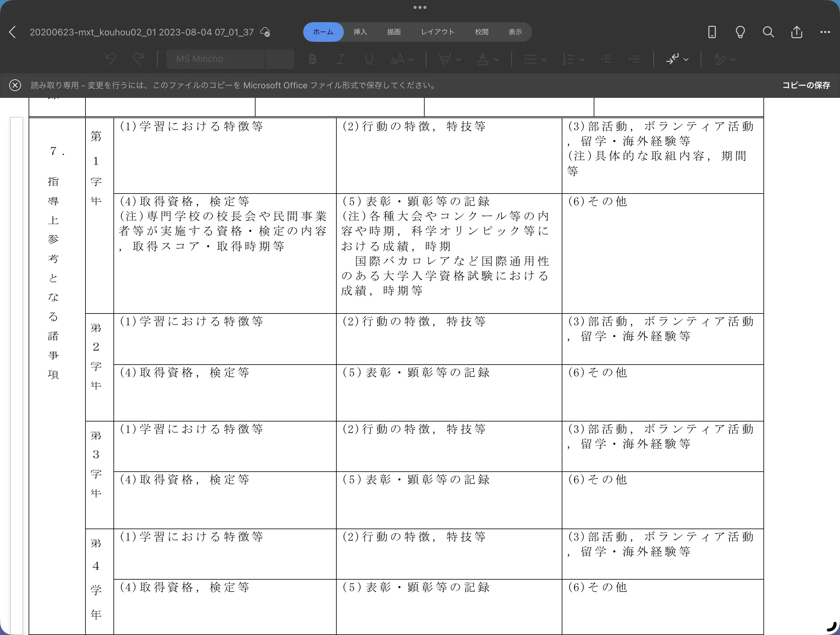Screen dimensions: 840x635
Task: Click the decrease indent icon
Action: point(606,59)
